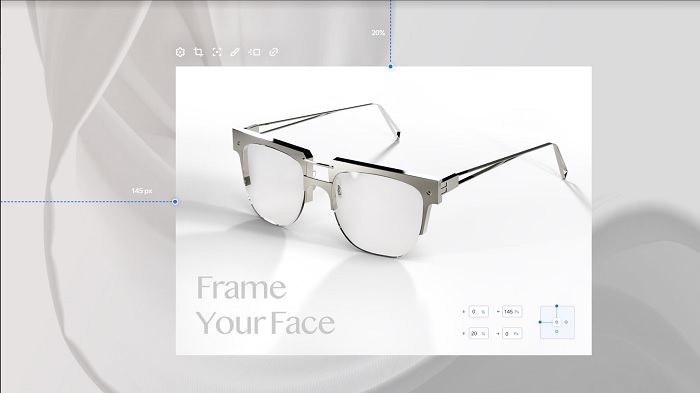Open the design paintbrush icon
The image size is (700, 393).
pyautogui.click(x=234, y=52)
